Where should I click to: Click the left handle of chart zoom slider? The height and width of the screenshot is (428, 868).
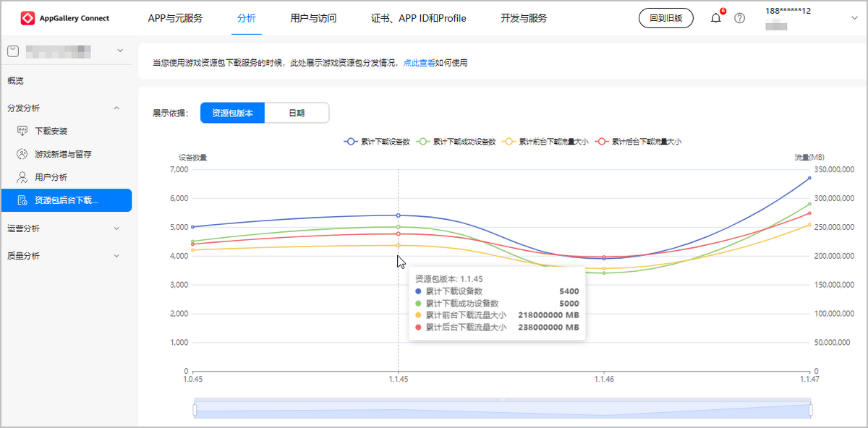tap(195, 409)
